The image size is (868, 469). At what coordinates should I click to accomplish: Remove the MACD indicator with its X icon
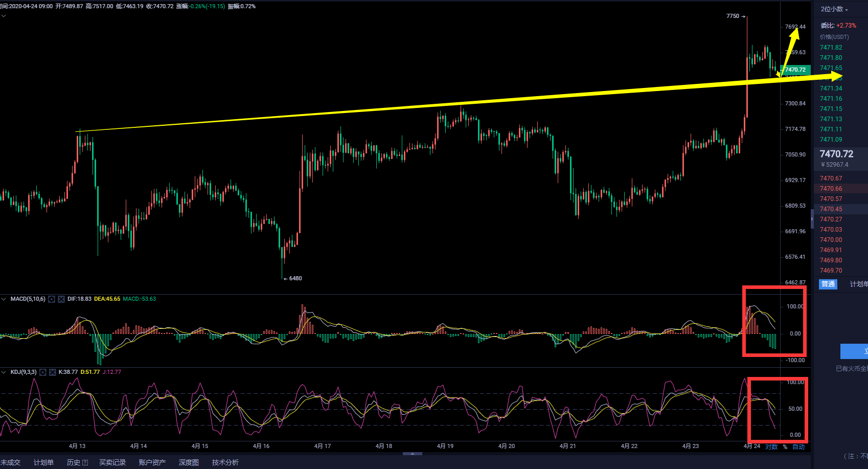[x=61, y=299]
